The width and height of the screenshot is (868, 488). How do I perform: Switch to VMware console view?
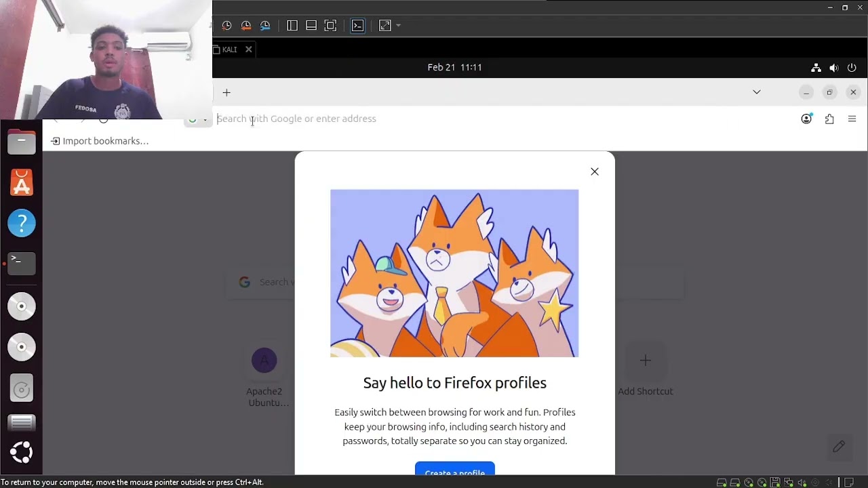pyautogui.click(x=357, y=26)
